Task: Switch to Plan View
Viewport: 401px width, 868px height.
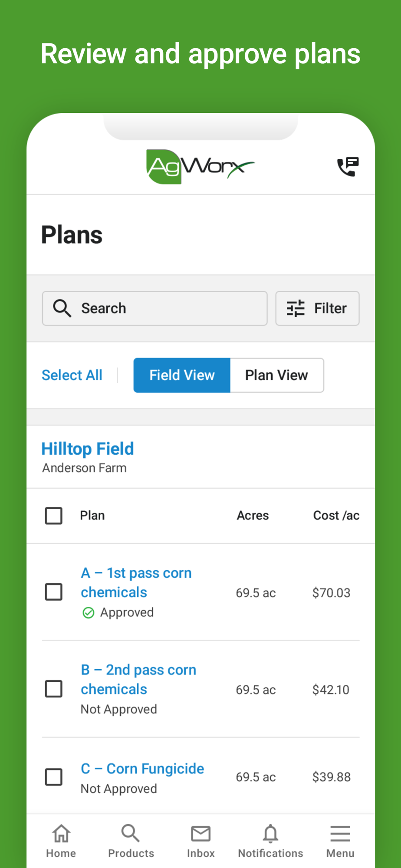Action: [x=276, y=375]
